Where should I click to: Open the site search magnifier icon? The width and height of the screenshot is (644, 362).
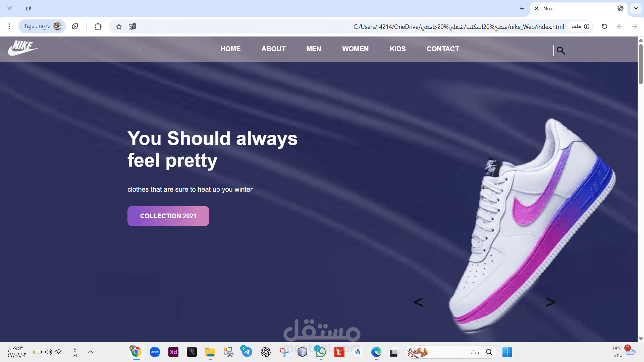tap(561, 50)
